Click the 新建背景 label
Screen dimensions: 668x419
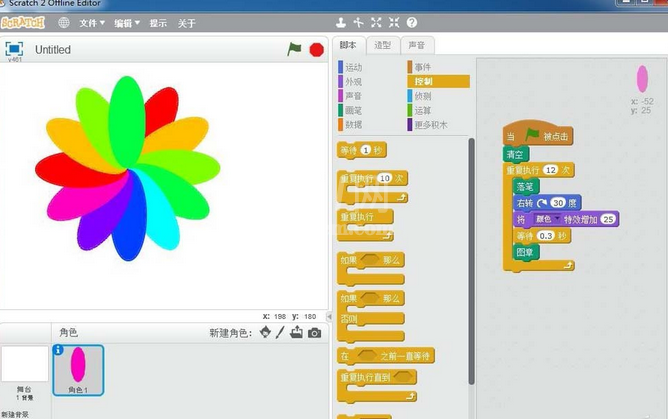tap(15, 414)
